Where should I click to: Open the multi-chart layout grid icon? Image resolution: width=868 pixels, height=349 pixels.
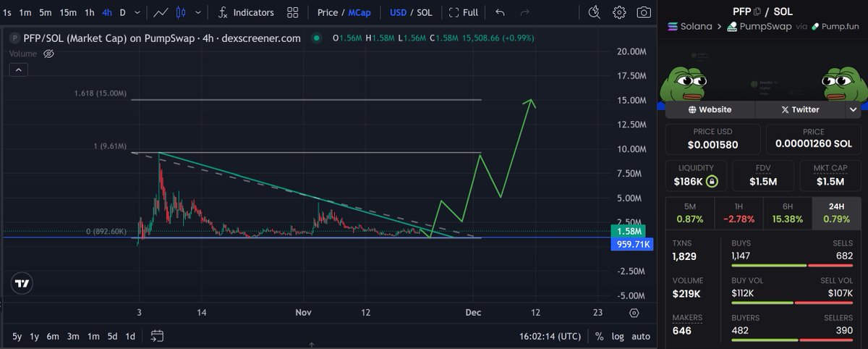pyautogui.click(x=292, y=12)
